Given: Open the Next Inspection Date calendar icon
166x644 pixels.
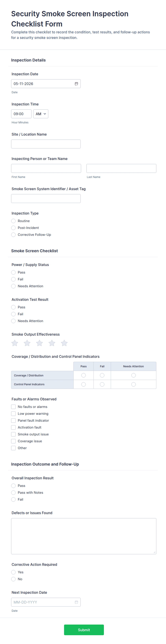Looking at the screenshot, I should pyautogui.click(x=76, y=602).
